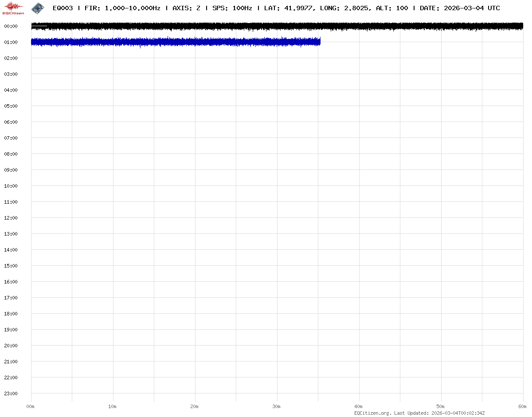Click the EQCitizen logo in the header
This screenshot has height=417, width=532.
click(x=13, y=8)
